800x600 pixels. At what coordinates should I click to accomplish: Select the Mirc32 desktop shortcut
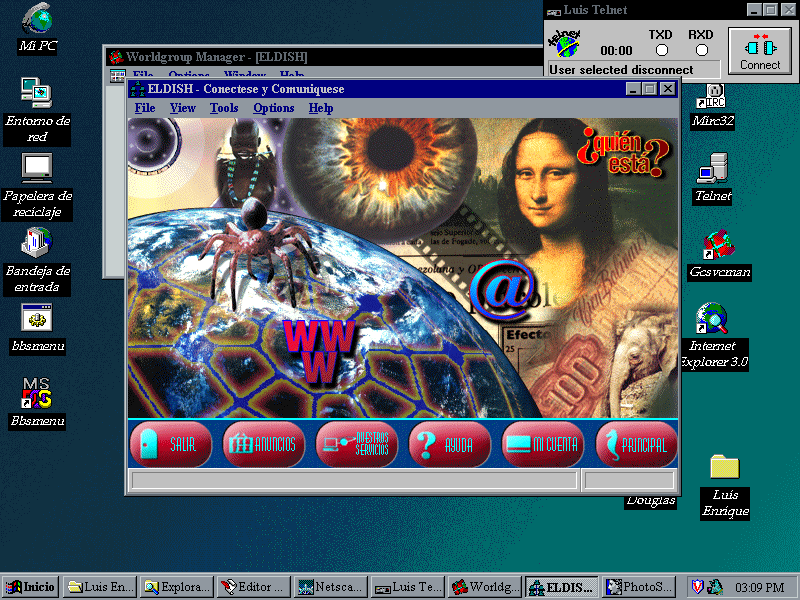pos(713,97)
